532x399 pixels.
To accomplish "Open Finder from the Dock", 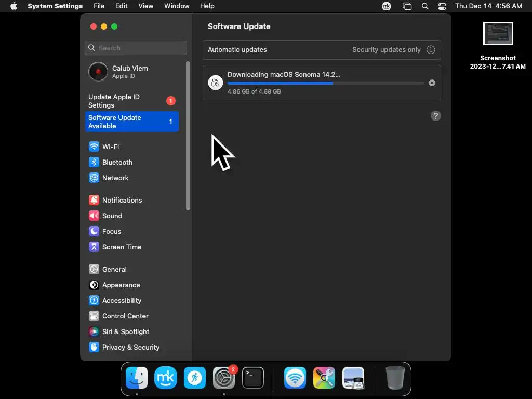I will point(137,378).
